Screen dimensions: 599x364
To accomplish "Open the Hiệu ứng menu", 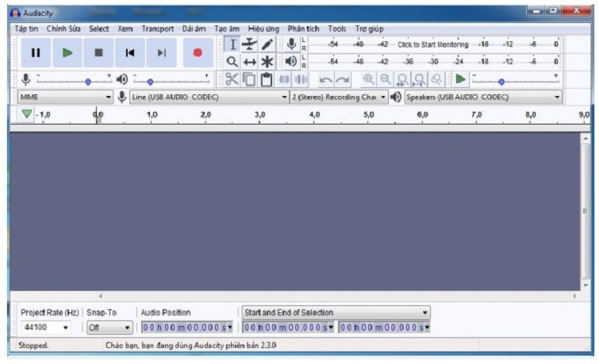I will coord(263,29).
